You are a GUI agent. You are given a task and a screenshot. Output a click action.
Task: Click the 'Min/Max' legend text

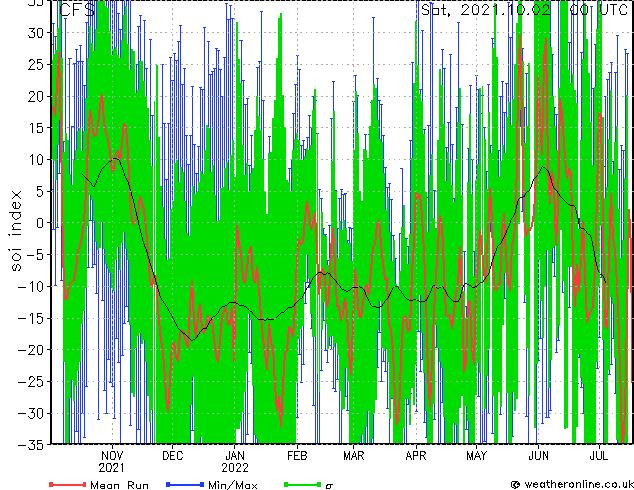pos(233,485)
